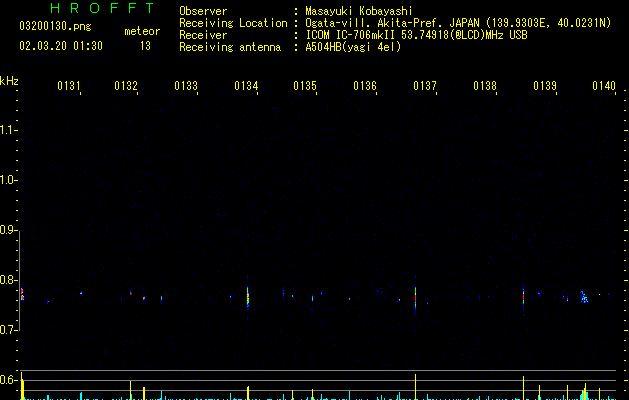Click time marker 0133
629x400 pixels.
pyautogui.click(x=186, y=86)
